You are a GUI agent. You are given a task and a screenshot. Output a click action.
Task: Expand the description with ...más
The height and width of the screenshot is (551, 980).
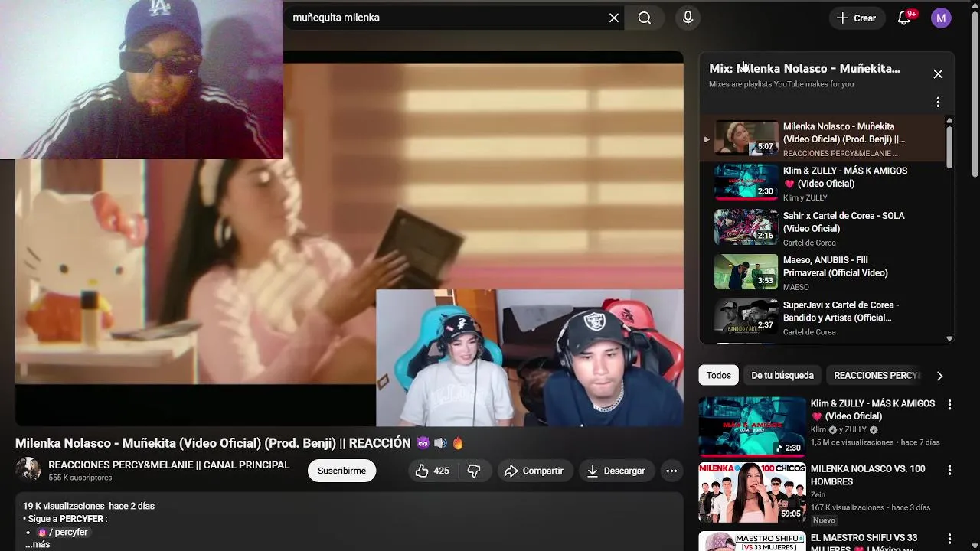38,544
